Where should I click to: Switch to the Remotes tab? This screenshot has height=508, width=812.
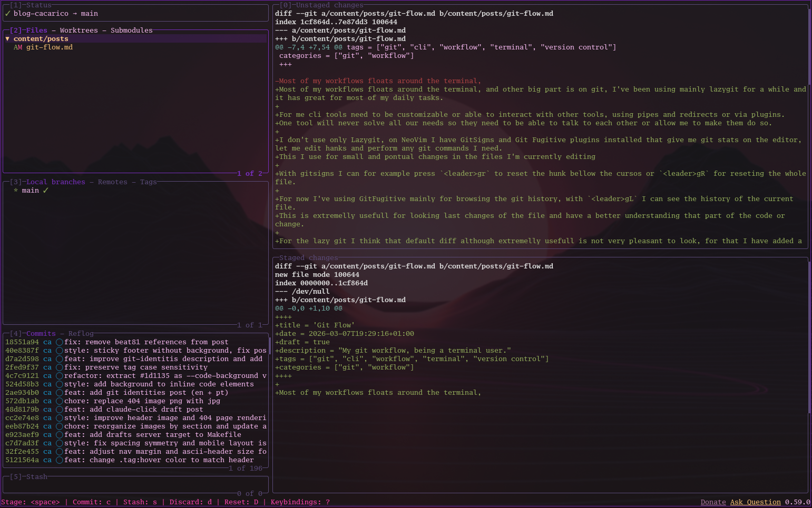pyautogui.click(x=112, y=182)
